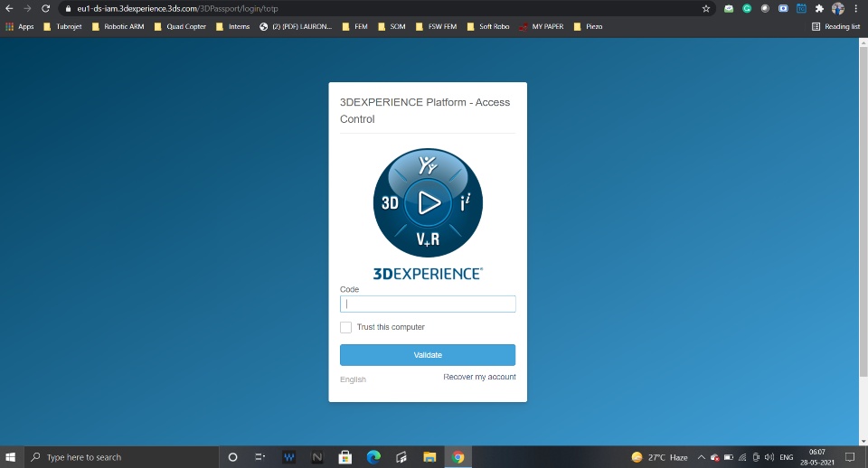This screenshot has width=868, height=468.
Task: Click the padlock site info icon
Action: [x=68, y=9]
